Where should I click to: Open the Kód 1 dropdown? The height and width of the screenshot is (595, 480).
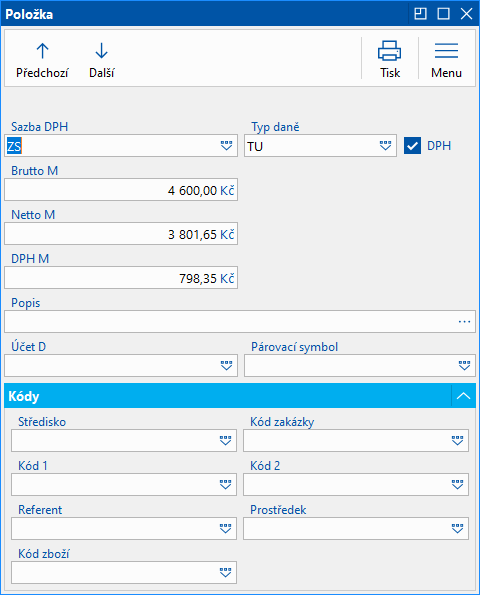225,485
